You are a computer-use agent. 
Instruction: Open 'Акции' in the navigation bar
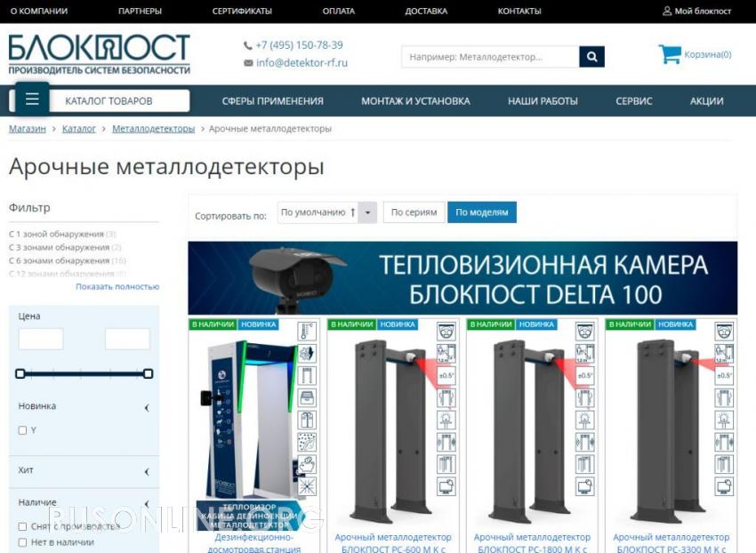click(x=706, y=101)
